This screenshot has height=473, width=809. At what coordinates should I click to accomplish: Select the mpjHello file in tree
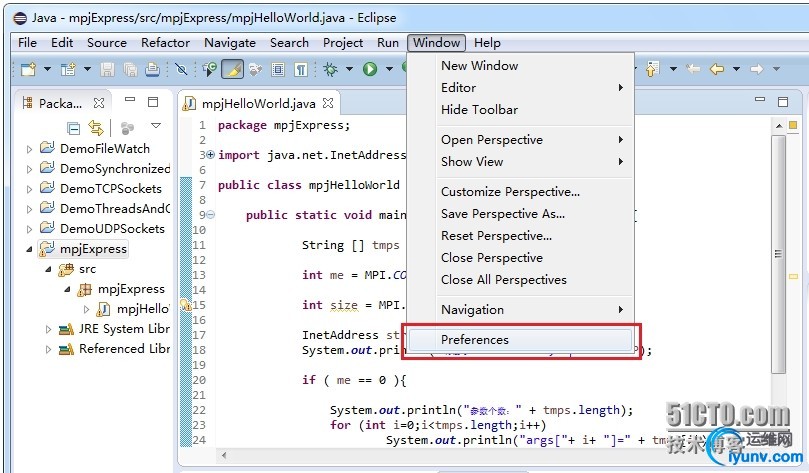[x=143, y=309]
